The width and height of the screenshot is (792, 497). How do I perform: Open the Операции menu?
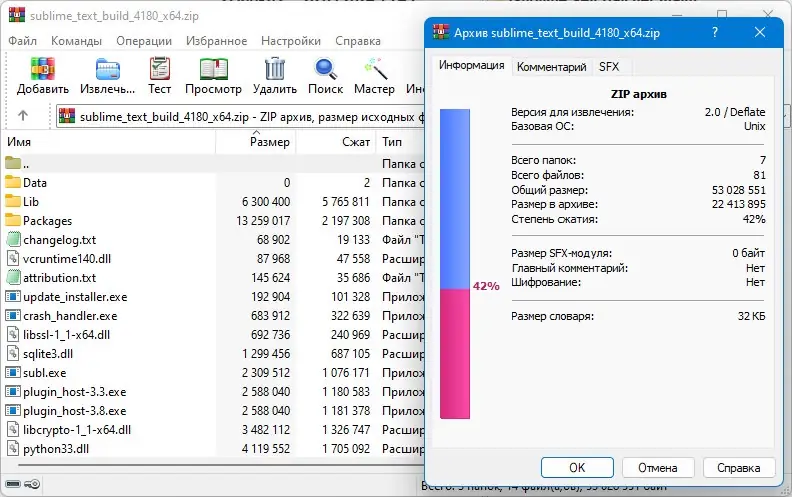(144, 41)
